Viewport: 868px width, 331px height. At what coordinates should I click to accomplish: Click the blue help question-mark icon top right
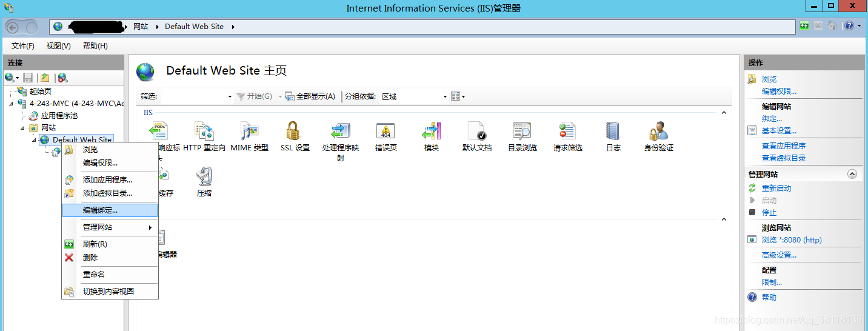coord(849,26)
